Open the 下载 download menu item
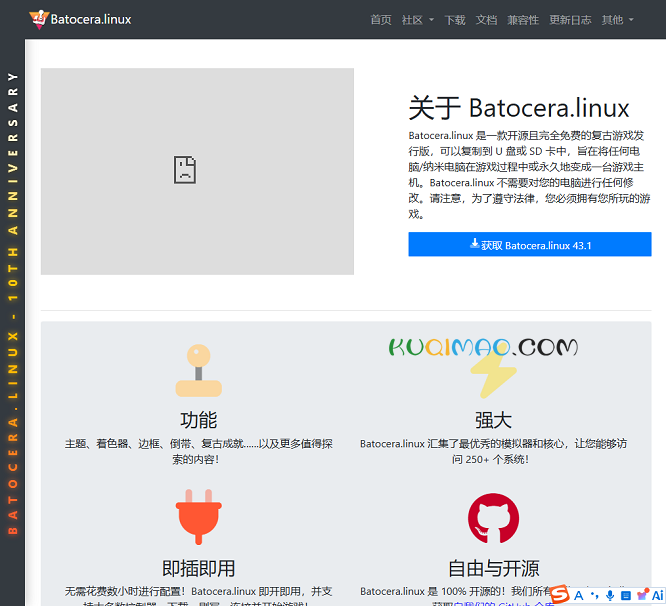Viewport: 666px width, 606px height. pos(454,20)
